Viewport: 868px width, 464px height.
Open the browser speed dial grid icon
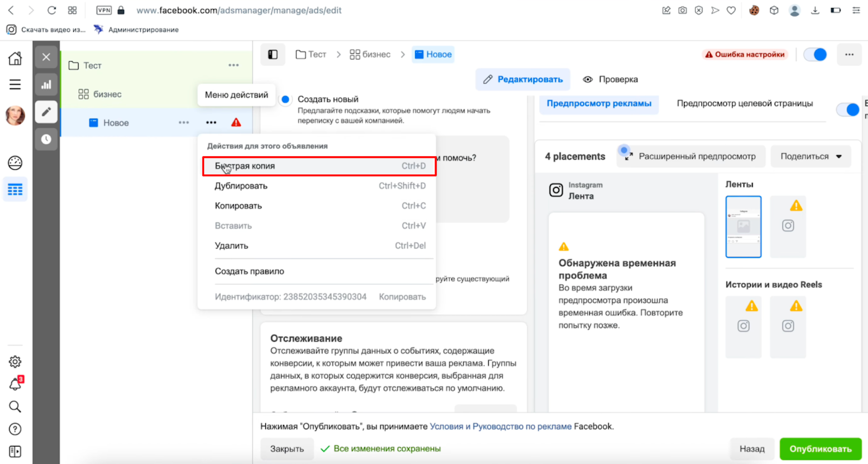[72, 10]
